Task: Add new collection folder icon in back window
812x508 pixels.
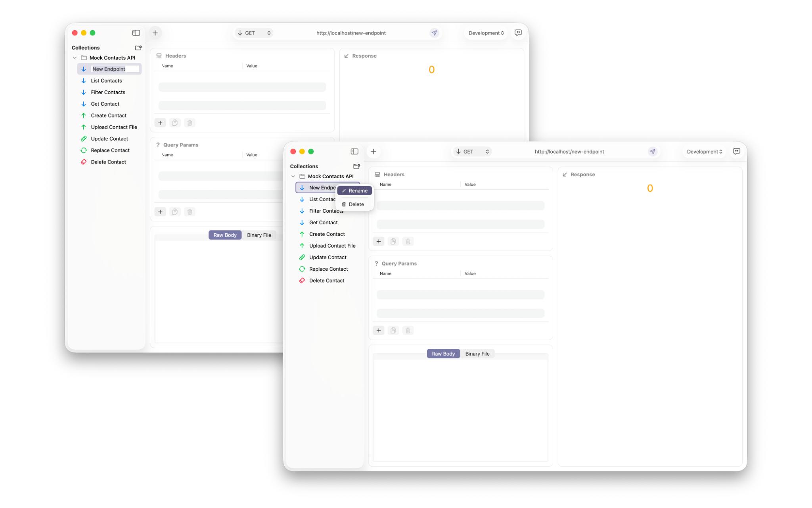Action: [x=138, y=48]
